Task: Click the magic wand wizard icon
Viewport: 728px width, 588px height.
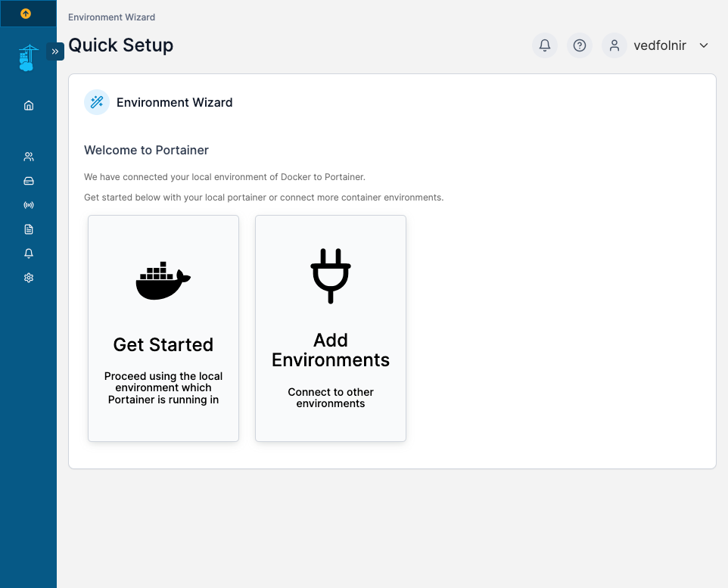Action: 97,102
